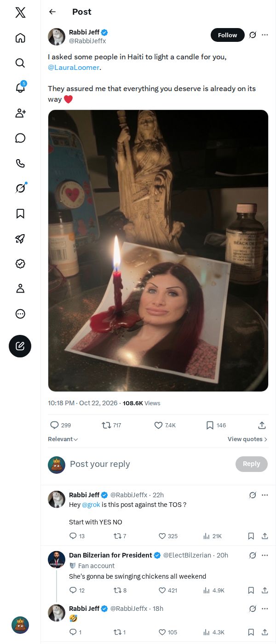276x644 pixels.
Task: Open the Bookmarks sidebar icon
Action: click(20, 213)
